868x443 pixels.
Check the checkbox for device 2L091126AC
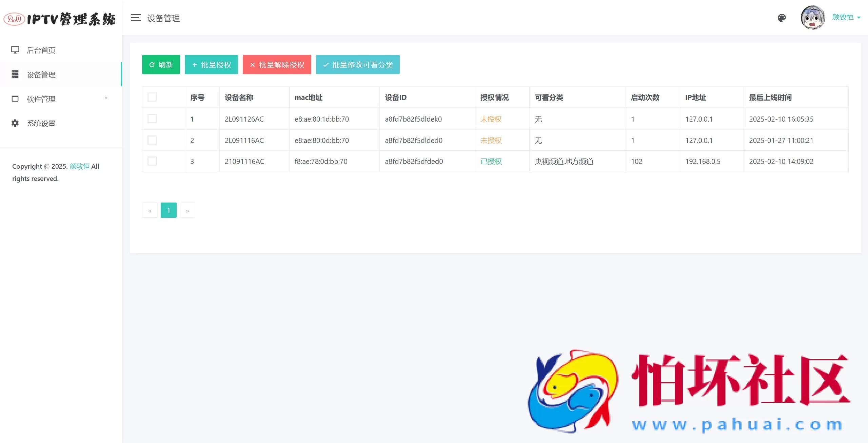(152, 119)
